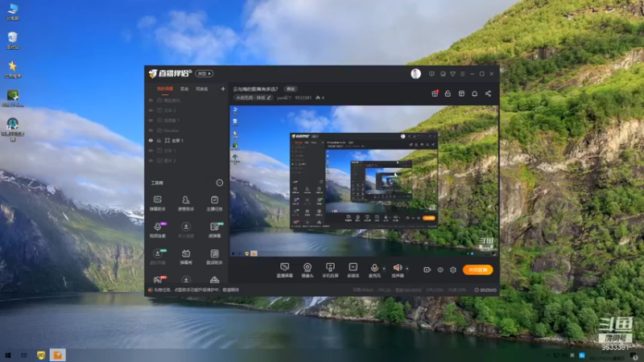Click the 扬声器 speaker icon

(x=397, y=268)
